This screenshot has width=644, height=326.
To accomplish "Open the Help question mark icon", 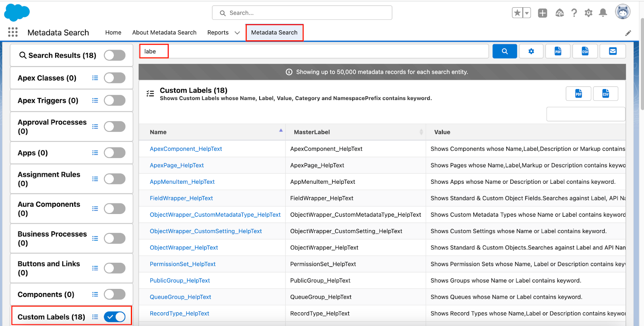I will [x=574, y=13].
